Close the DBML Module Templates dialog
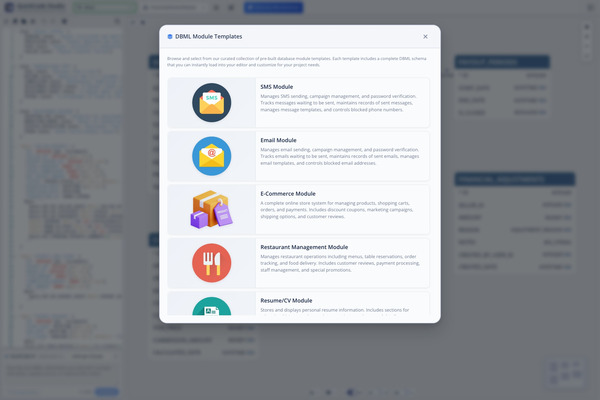Image resolution: width=600 pixels, height=400 pixels. tap(425, 37)
